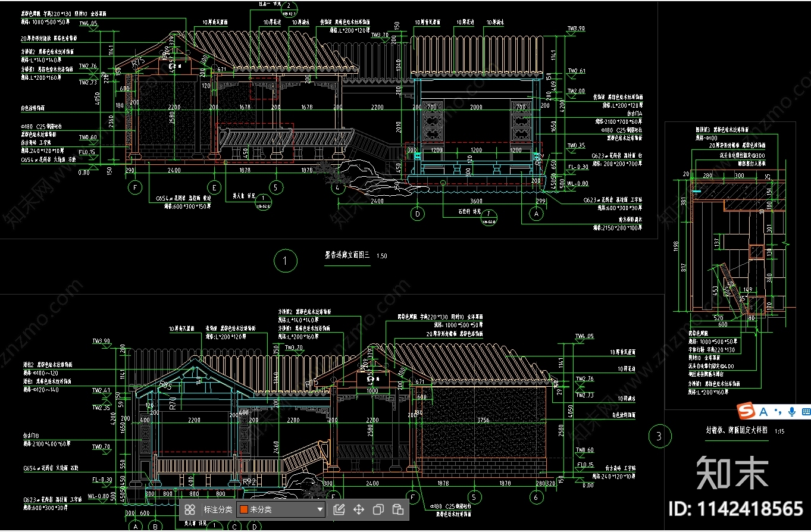The height and width of the screenshot is (532, 811).
Task: Click the 3600 dimension in the upper elevation
Action: click(477, 201)
